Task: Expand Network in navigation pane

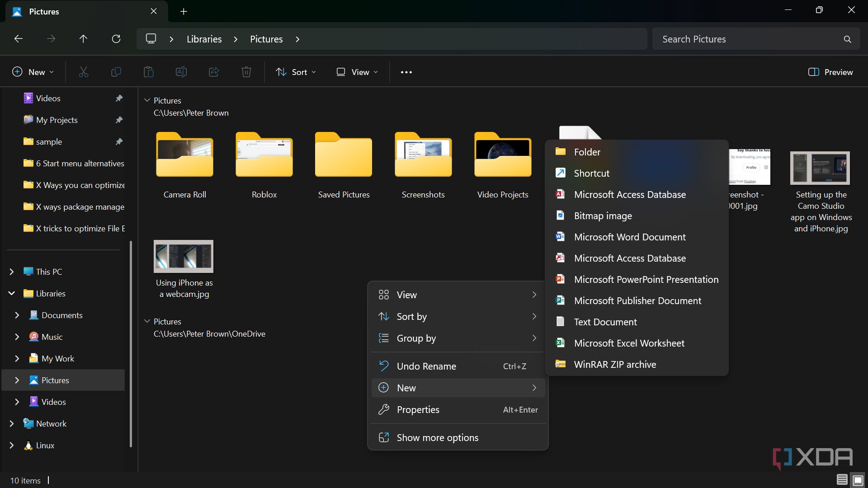Action: pyautogui.click(x=12, y=423)
